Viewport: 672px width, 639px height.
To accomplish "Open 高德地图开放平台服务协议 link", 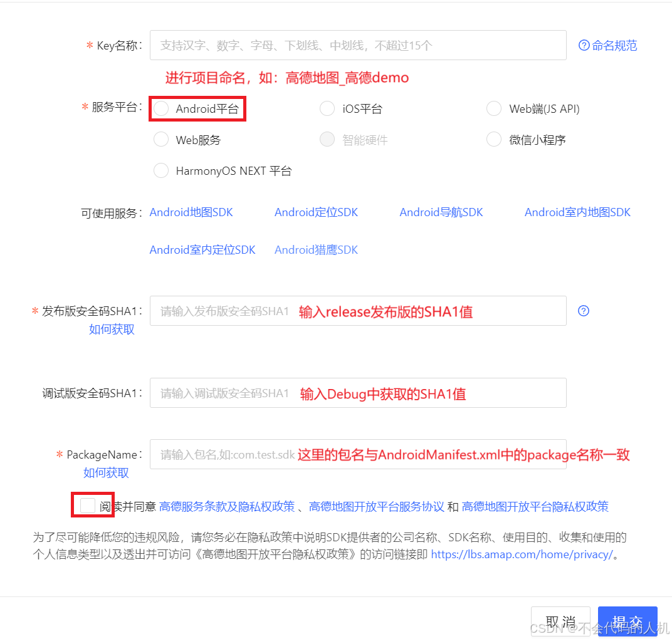I will pyautogui.click(x=376, y=507).
